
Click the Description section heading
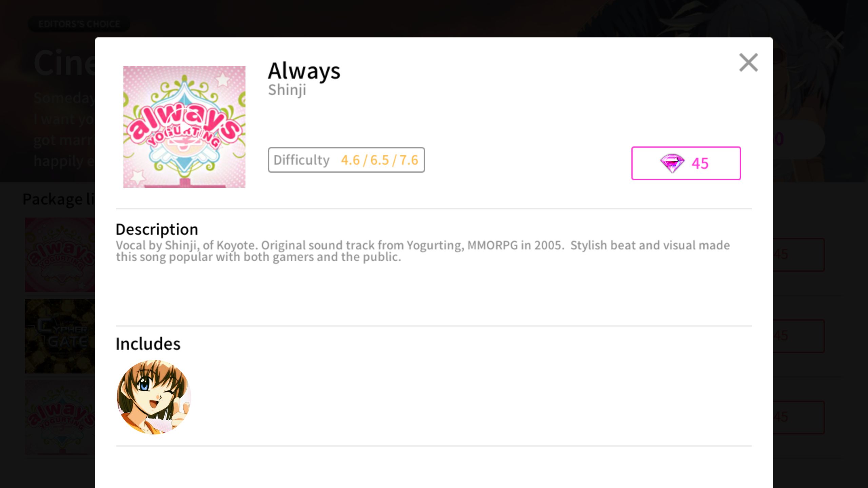[157, 229]
